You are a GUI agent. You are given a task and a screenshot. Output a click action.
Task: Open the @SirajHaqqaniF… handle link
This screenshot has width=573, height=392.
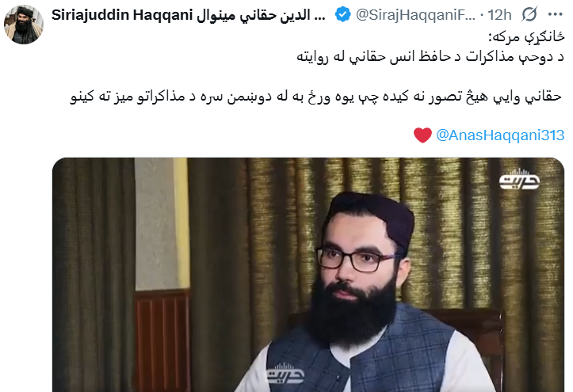tap(415, 15)
